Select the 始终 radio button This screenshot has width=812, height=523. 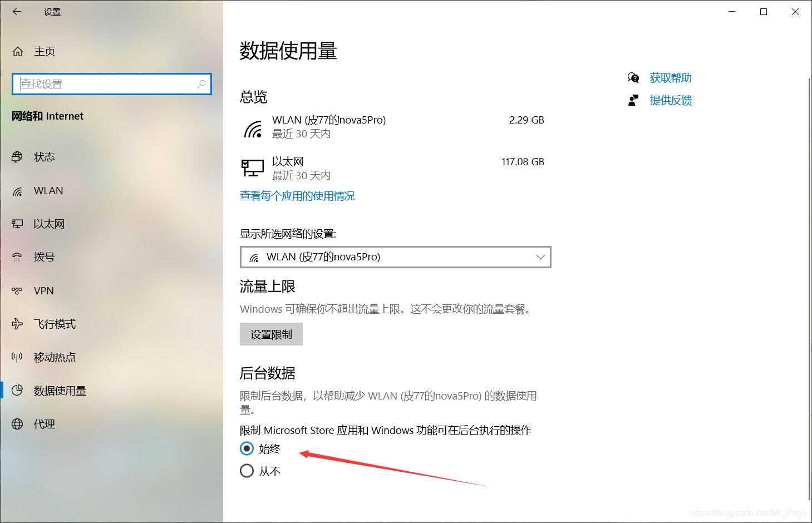[x=247, y=448]
